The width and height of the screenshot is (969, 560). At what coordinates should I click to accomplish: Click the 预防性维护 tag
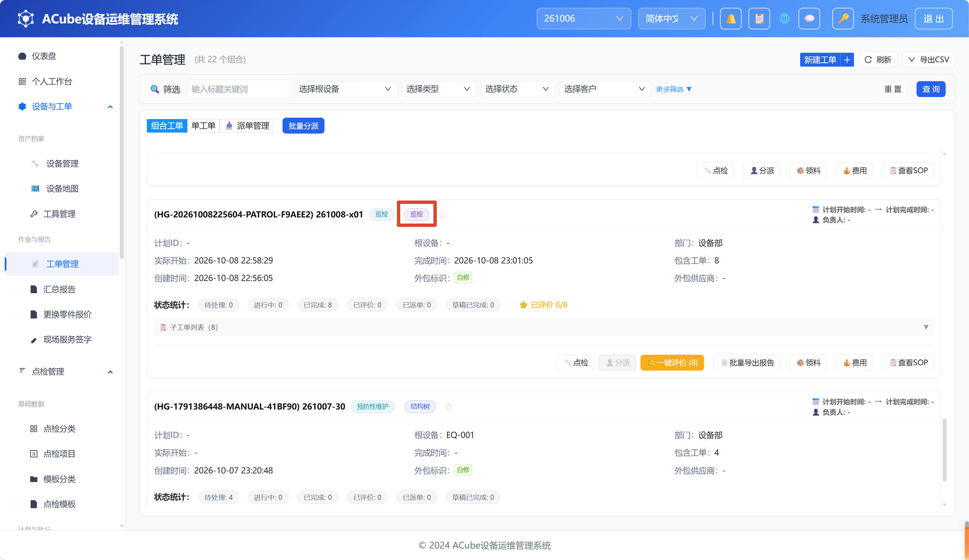click(x=372, y=407)
